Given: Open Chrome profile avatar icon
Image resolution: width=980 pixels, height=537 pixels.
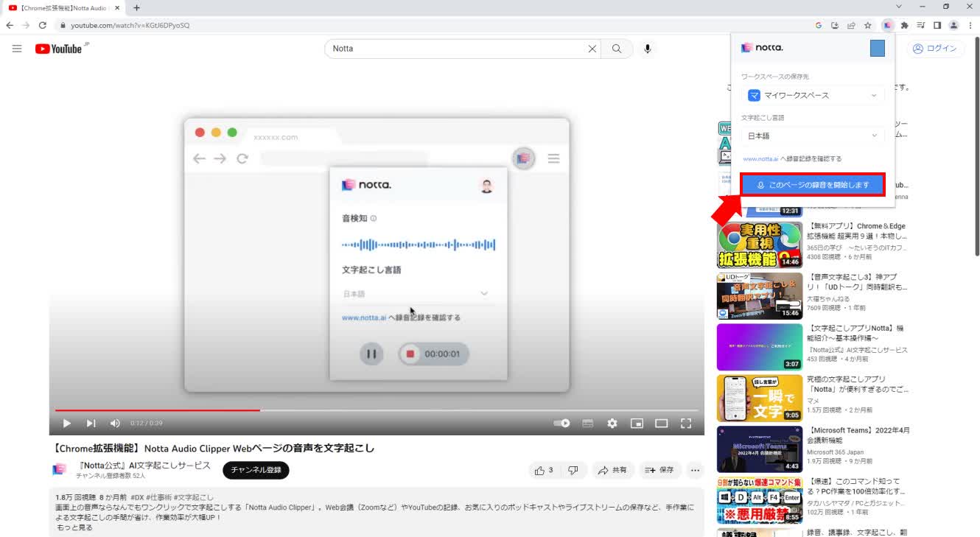Looking at the screenshot, I should pyautogui.click(x=953, y=25).
